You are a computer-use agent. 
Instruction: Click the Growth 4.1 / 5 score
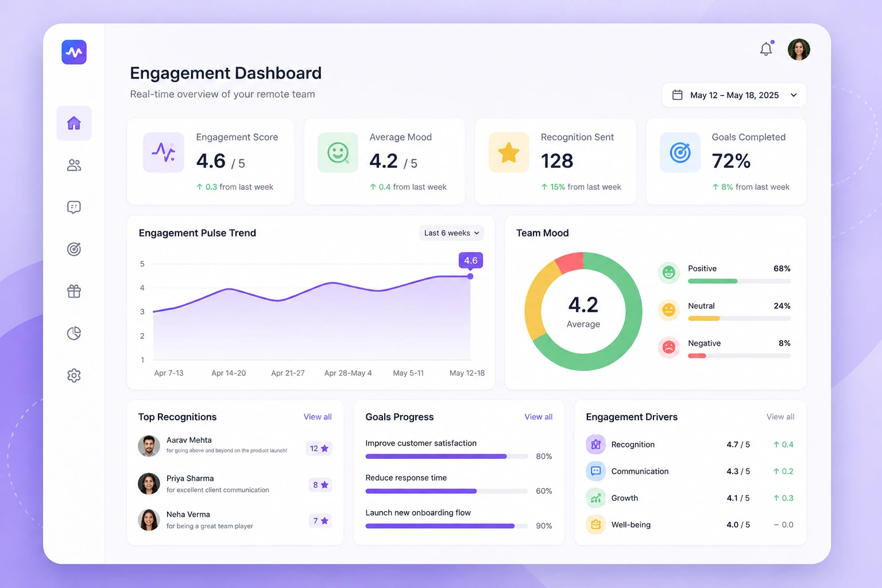(738, 498)
